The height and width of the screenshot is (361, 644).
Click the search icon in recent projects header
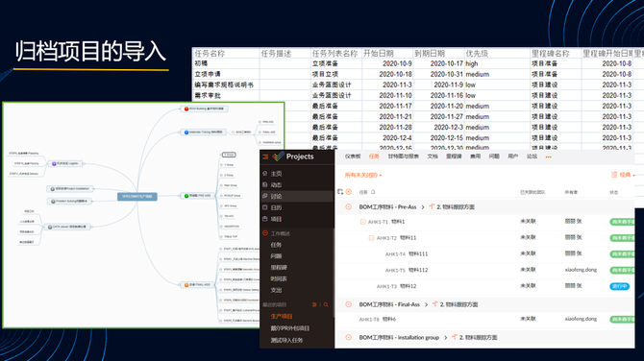click(x=326, y=304)
